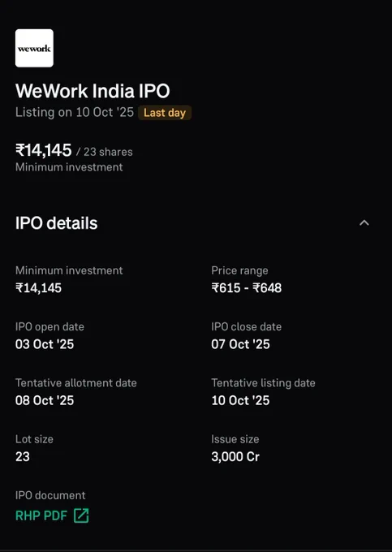Select the tentative listing date 10 Oct '25
Viewport: 392px width, 552px height.
click(241, 400)
